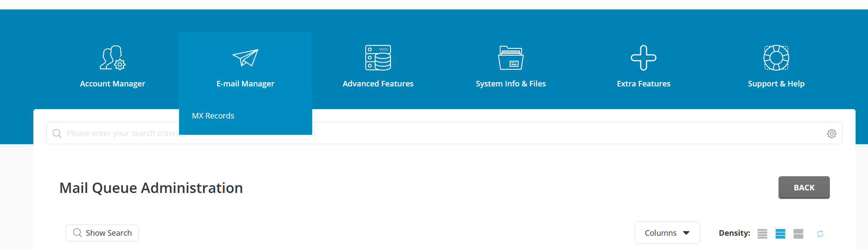
Task: Click the Account Manager people icon
Action: pos(112,58)
